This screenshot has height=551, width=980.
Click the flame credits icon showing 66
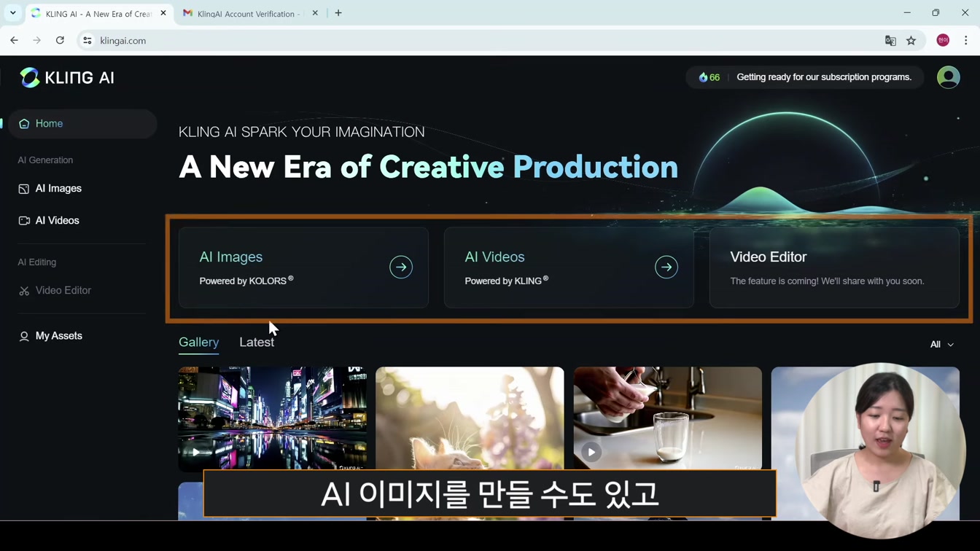pos(709,77)
